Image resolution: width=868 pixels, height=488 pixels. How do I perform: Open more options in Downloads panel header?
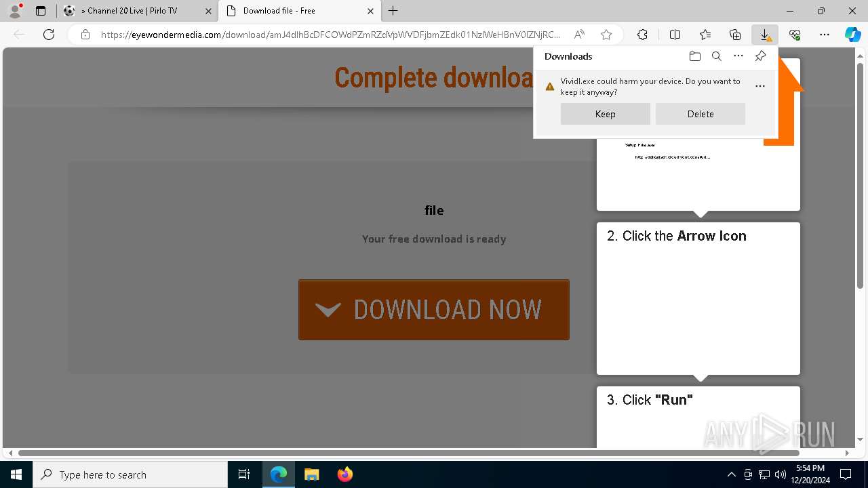pyautogui.click(x=738, y=56)
